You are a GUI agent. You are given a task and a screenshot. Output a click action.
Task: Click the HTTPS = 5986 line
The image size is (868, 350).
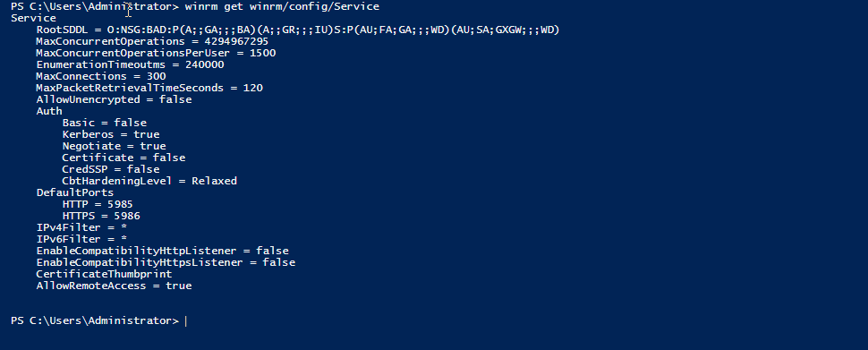(x=101, y=216)
